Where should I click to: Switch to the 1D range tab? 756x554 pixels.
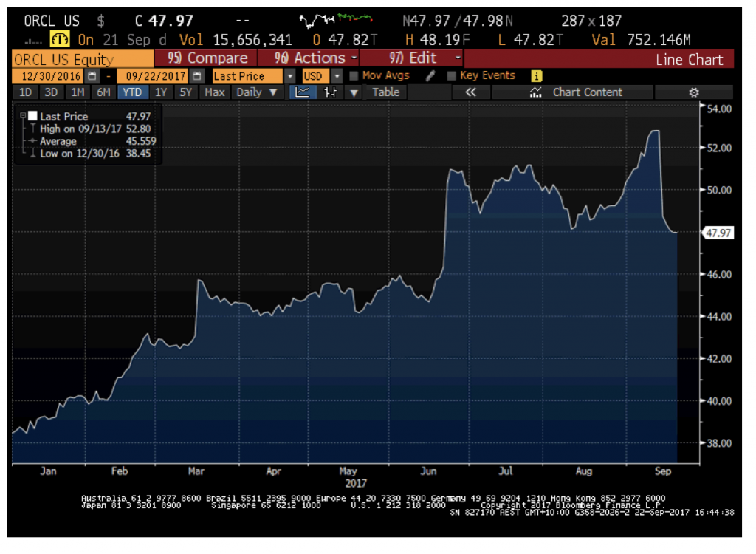25,92
